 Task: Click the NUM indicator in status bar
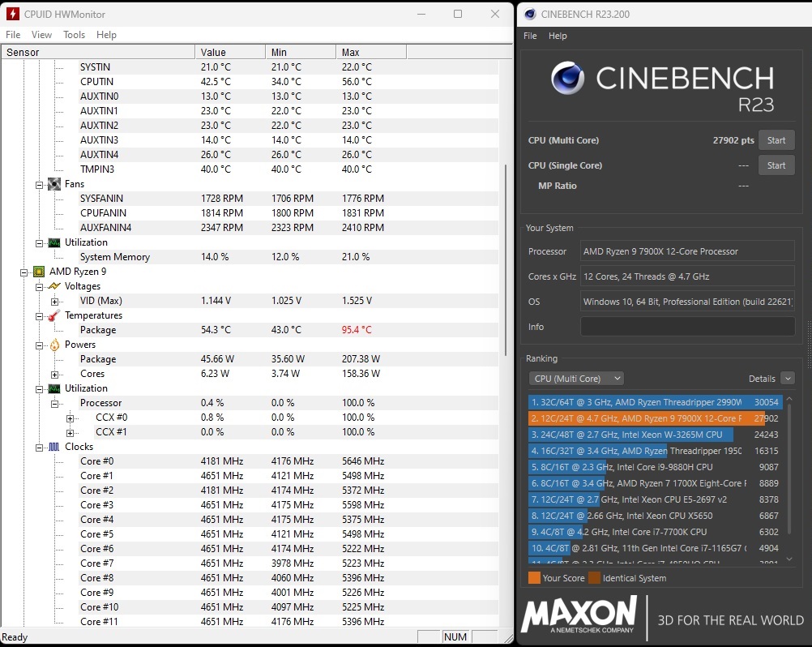[455, 637]
